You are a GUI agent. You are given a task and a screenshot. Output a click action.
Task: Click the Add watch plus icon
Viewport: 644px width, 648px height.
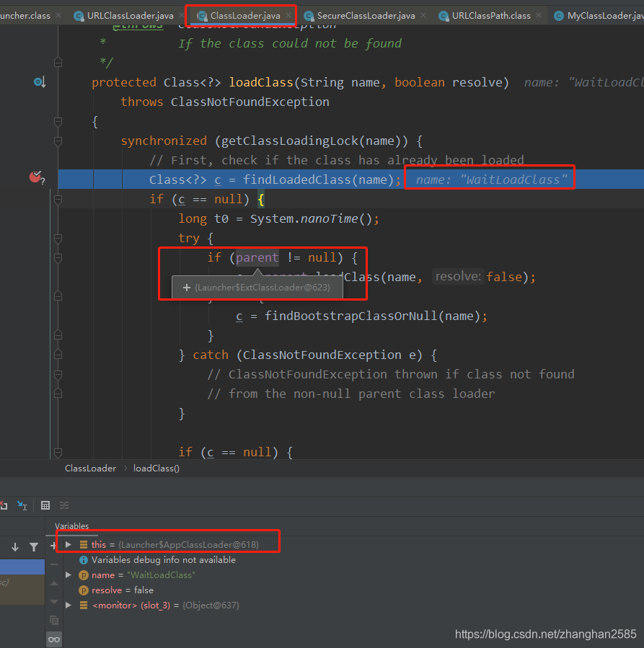[x=53, y=546]
